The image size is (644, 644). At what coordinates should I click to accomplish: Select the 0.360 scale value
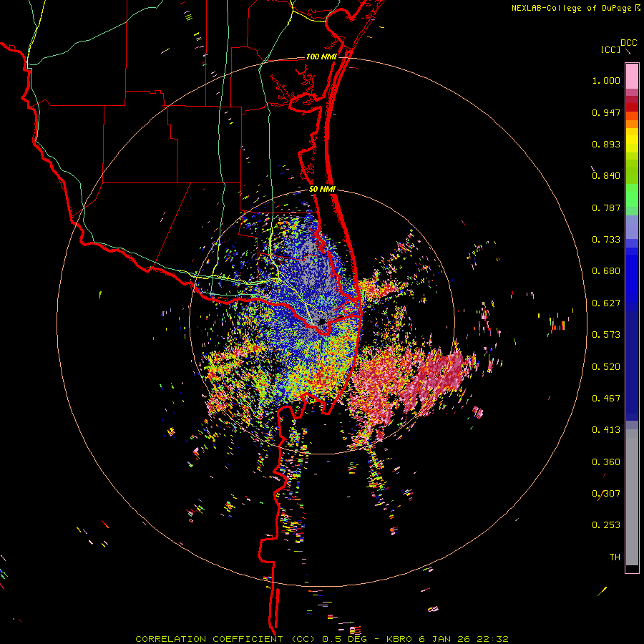606,462
